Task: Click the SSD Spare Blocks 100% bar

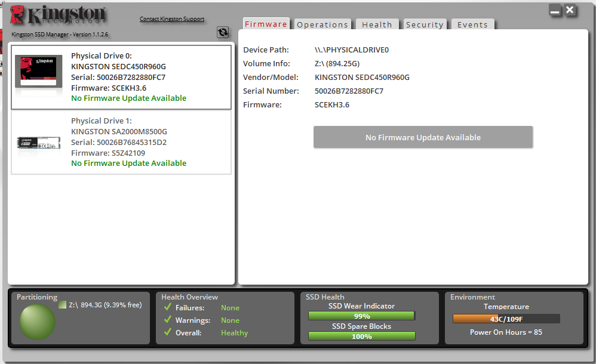Action: pyautogui.click(x=361, y=337)
